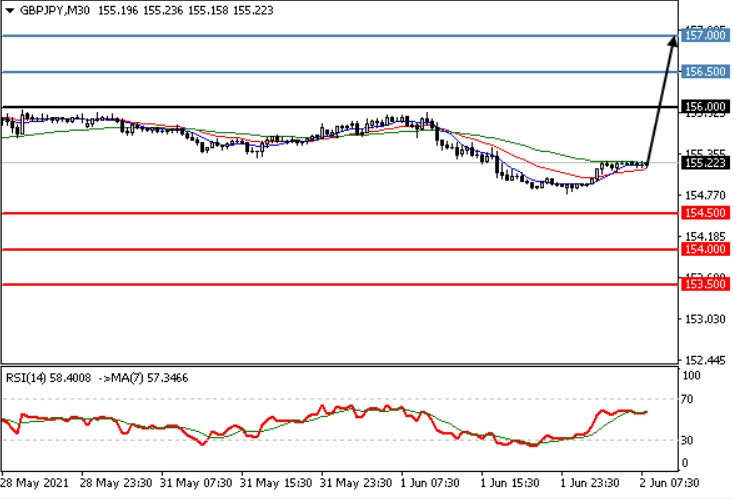This screenshot has width=733, height=499.
Task: Click the GBPJPY,M30 symbol title
Action: coord(55,10)
